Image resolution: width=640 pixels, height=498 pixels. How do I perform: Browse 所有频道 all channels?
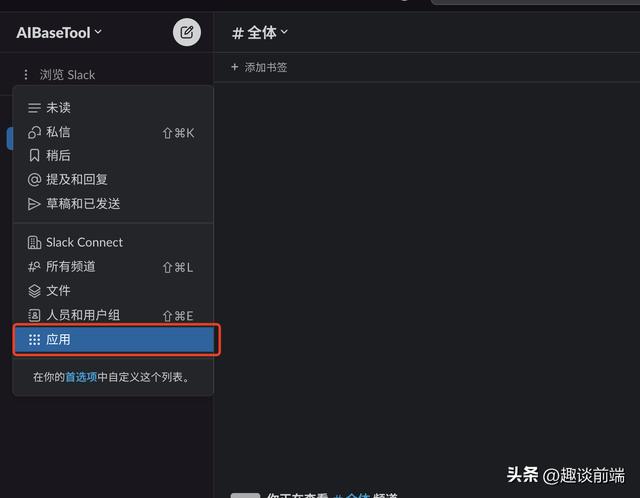click(70, 267)
